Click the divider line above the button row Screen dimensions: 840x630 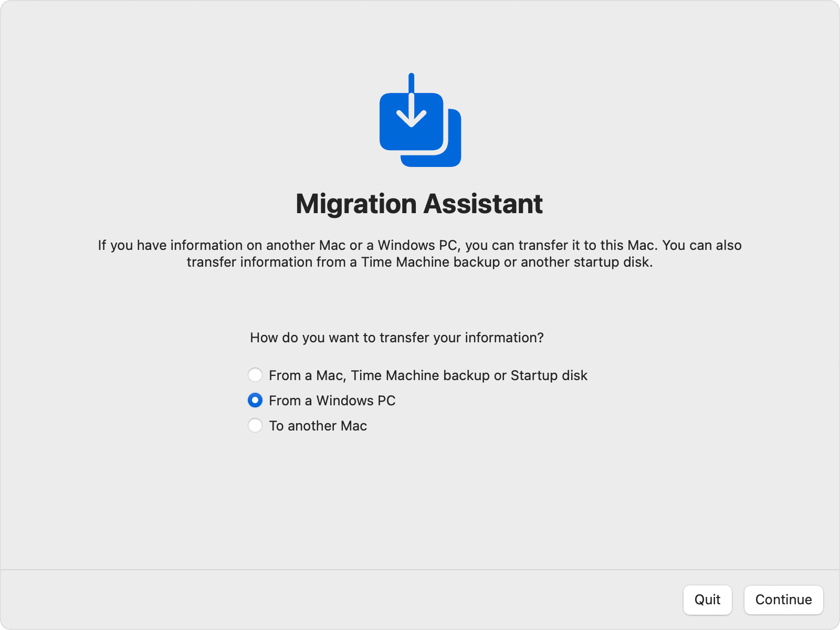pos(420,569)
